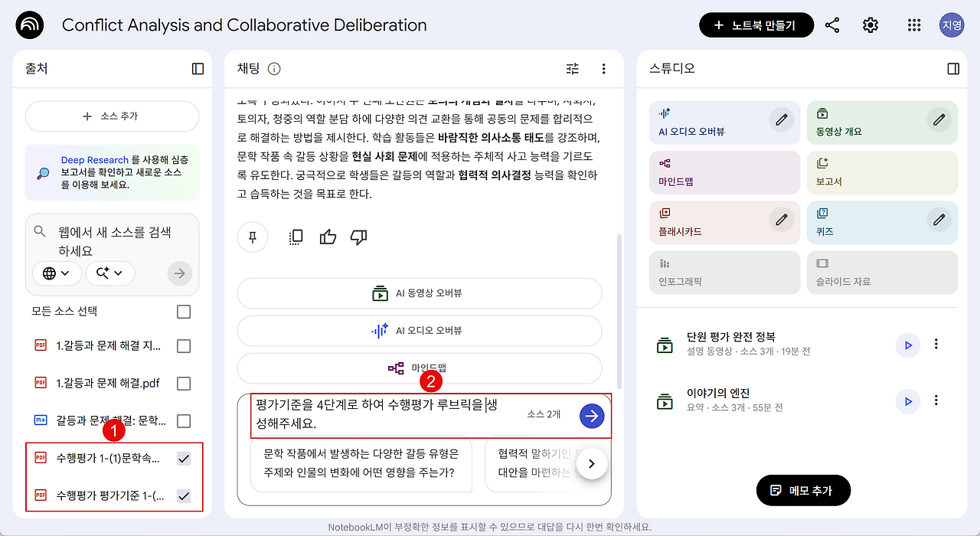Open the 마인드맵 studio card
The height and width of the screenshot is (536, 980).
tap(724, 172)
